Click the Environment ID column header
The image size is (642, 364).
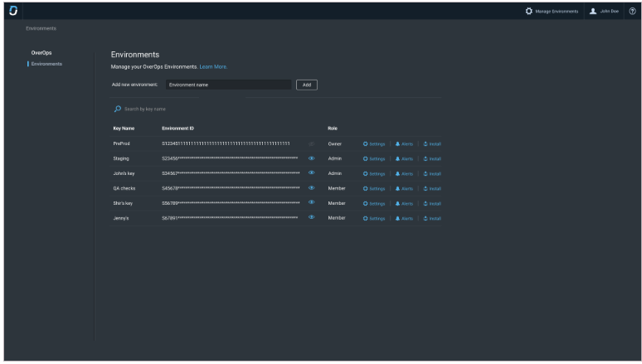(178, 129)
